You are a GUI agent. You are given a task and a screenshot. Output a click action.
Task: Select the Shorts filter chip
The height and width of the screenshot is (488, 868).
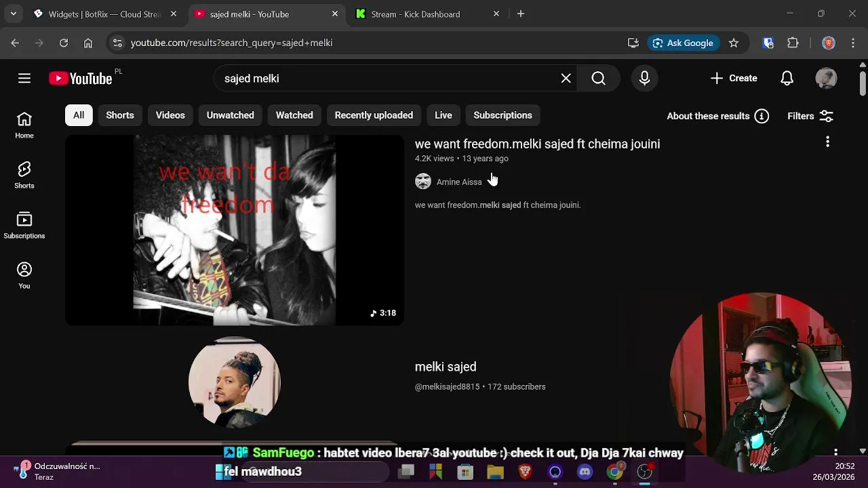pos(120,115)
